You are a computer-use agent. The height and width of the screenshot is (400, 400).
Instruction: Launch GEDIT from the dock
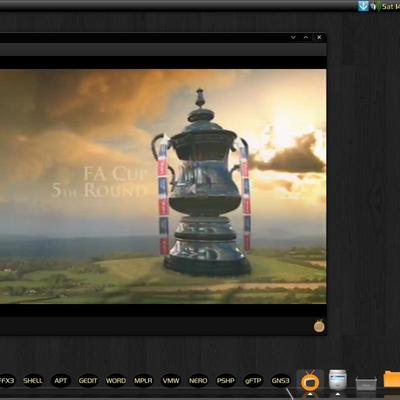coord(88,380)
